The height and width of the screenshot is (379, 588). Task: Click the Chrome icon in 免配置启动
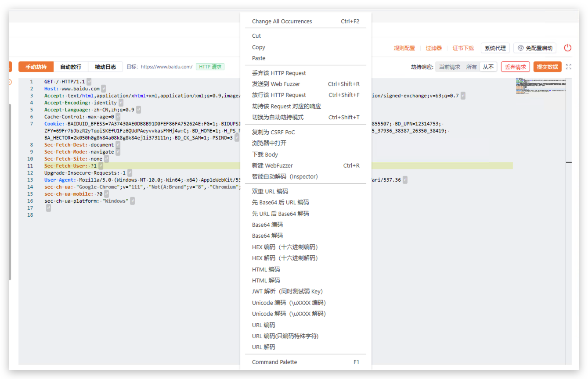pos(521,48)
